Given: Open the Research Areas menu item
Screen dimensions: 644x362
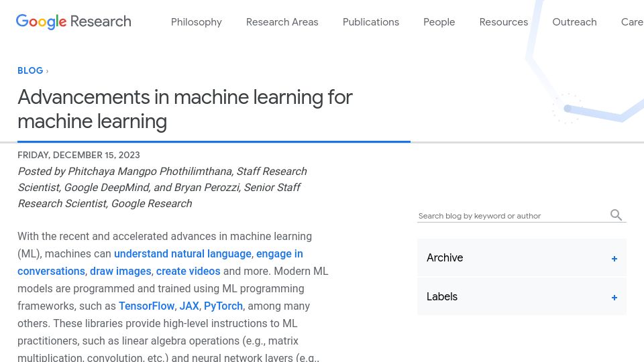Looking at the screenshot, I should [x=282, y=22].
